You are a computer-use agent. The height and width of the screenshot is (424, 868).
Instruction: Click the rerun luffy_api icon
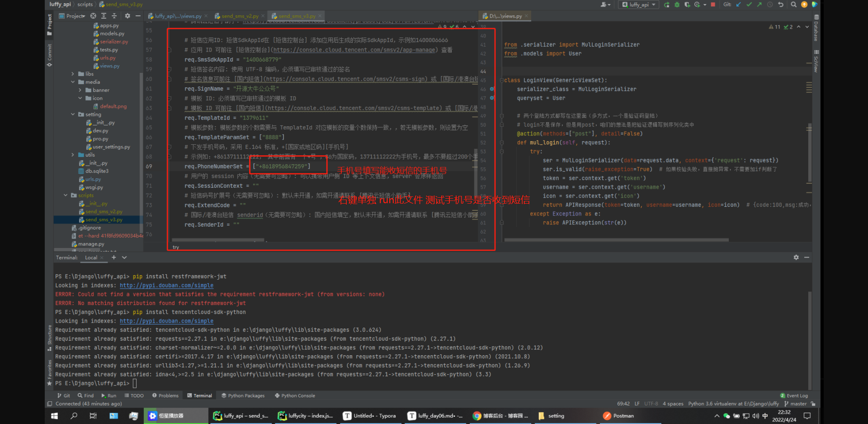click(666, 5)
